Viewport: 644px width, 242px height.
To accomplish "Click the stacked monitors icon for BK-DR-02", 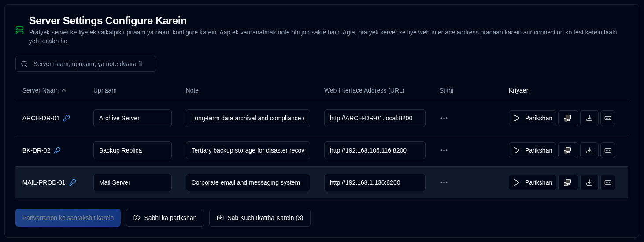I will [x=568, y=150].
